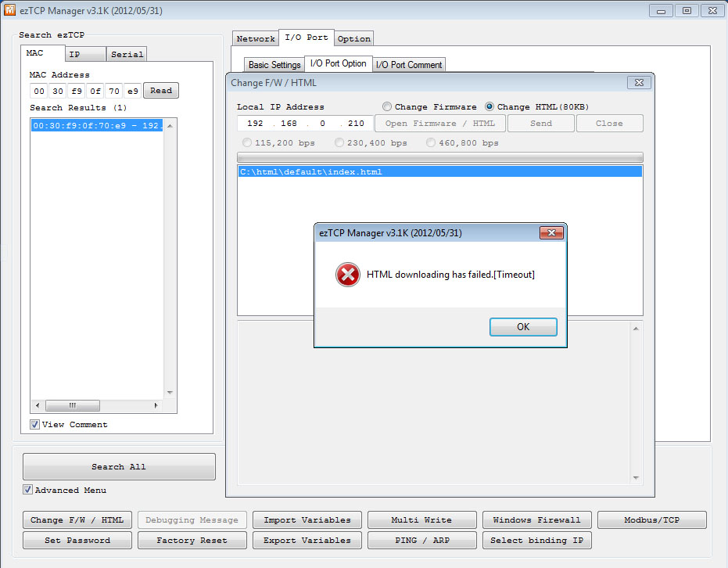Click the Read button next to MAC address
This screenshot has width=728, height=568.
[x=161, y=91]
